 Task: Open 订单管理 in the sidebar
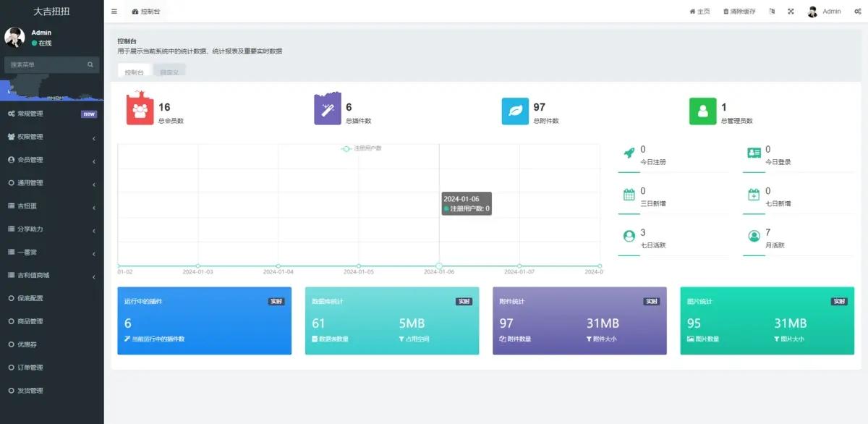[x=52, y=368]
